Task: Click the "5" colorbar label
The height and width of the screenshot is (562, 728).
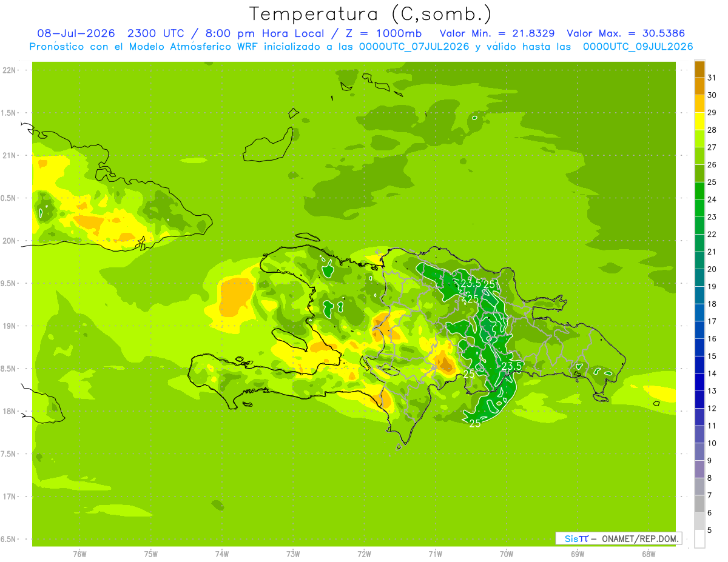Action: pos(710,530)
